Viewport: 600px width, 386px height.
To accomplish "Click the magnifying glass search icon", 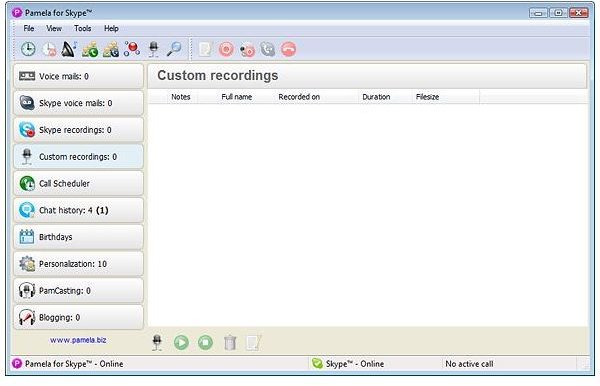I will 174,49.
